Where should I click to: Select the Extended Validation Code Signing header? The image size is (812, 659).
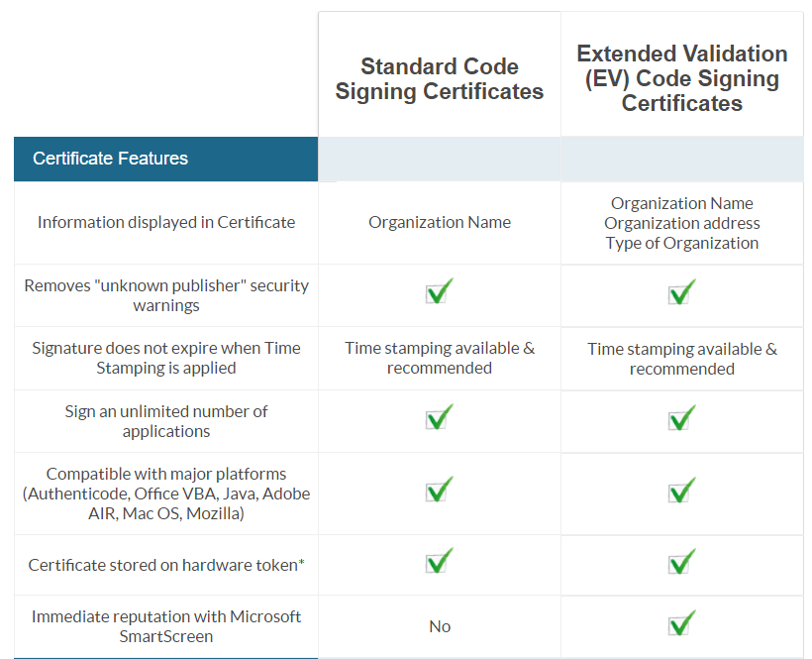pyautogui.click(x=682, y=78)
